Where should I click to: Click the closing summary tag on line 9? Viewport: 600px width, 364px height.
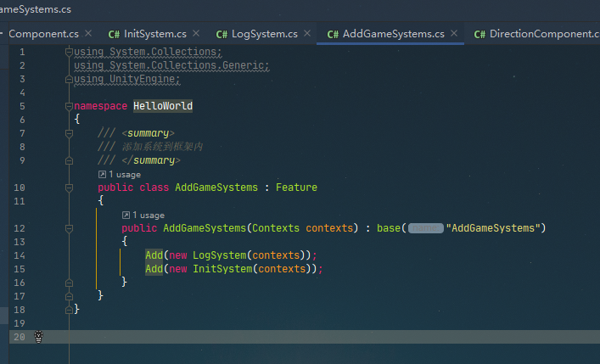pyautogui.click(x=151, y=160)
